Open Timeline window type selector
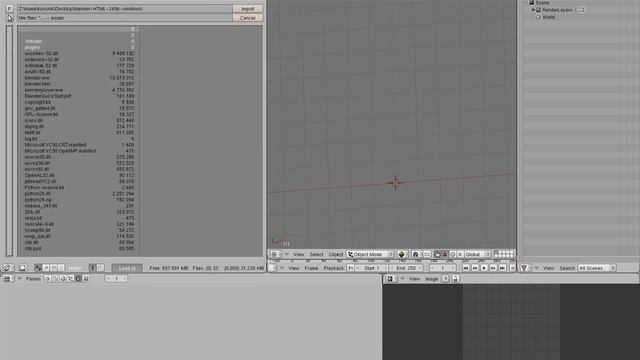This screenshot has width=640, height=360. (272, 268)
